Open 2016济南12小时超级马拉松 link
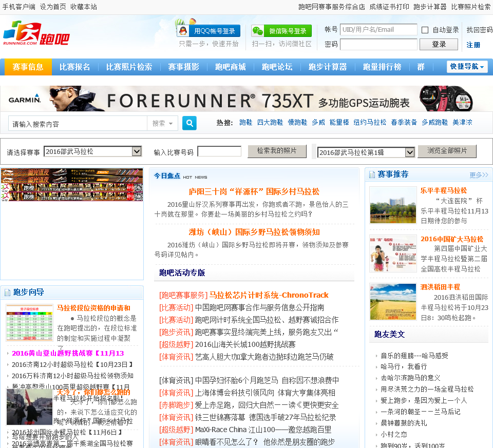This screenshot has height=448, width=493. click(72, 365)
